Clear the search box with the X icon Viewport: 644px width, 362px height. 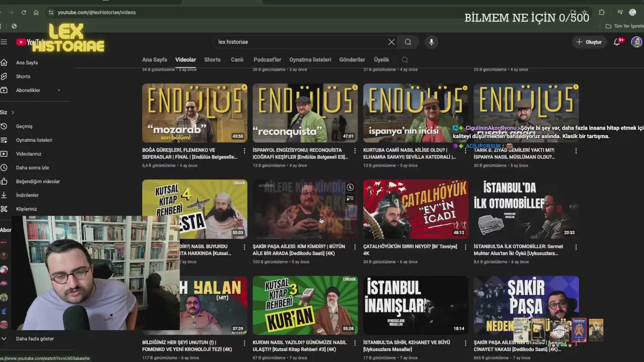tap(391, 42)
